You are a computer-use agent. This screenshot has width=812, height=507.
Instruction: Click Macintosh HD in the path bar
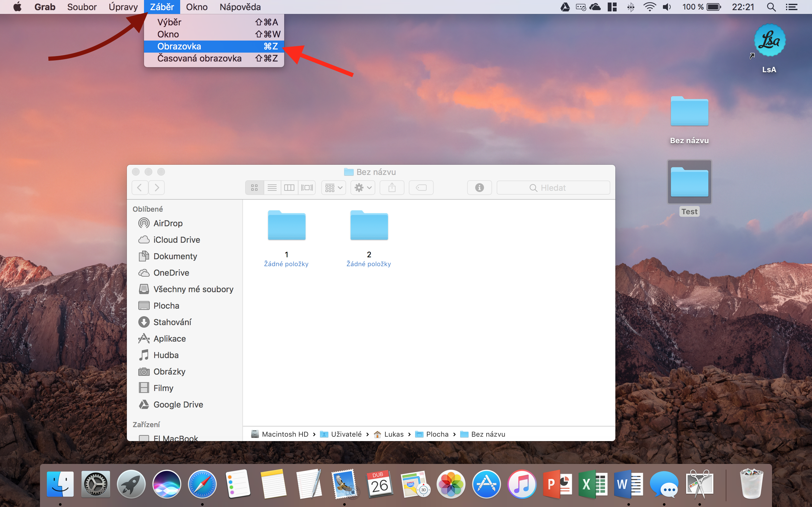(x=285, y=434)
